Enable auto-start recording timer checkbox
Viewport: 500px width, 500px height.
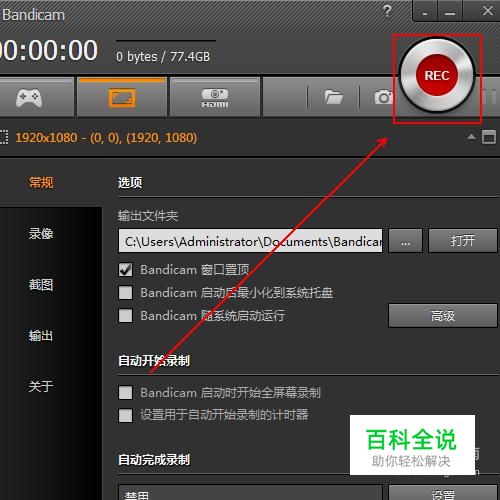pos(125,415)
